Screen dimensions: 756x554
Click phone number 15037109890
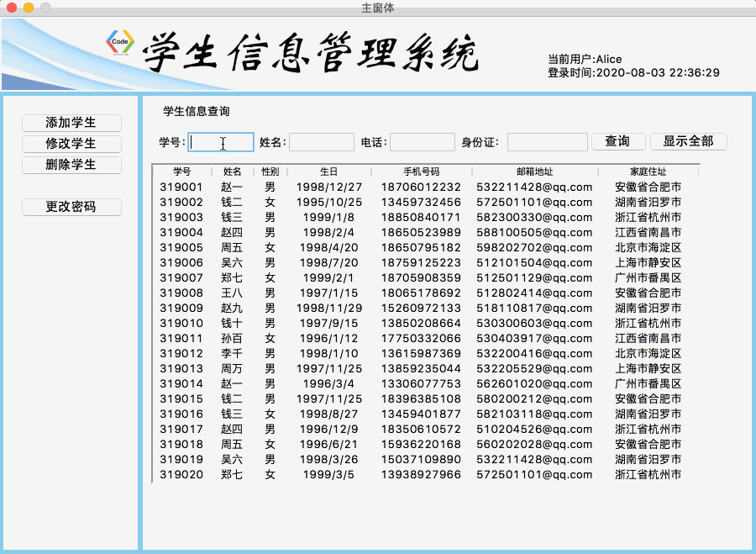click(422, 459)
